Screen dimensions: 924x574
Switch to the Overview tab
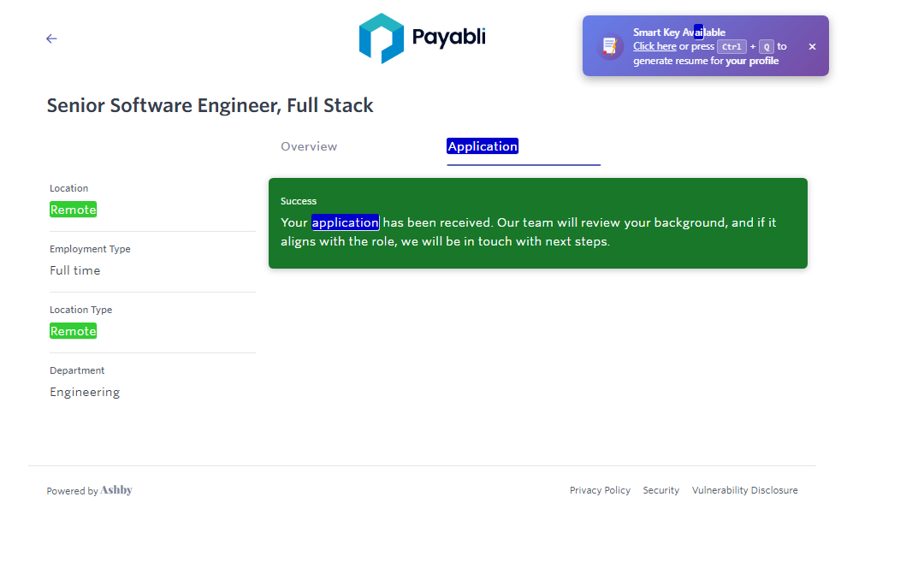(309, 146)
